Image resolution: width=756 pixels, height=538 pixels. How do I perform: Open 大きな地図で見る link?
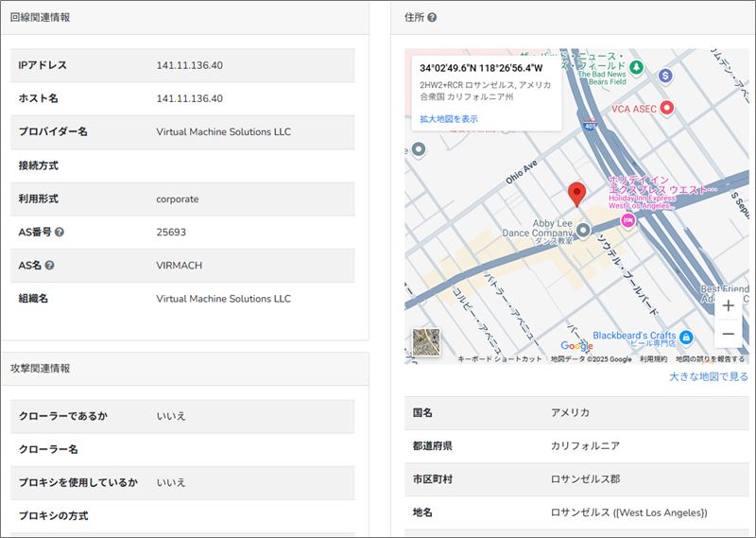click(x=708, y=376)
